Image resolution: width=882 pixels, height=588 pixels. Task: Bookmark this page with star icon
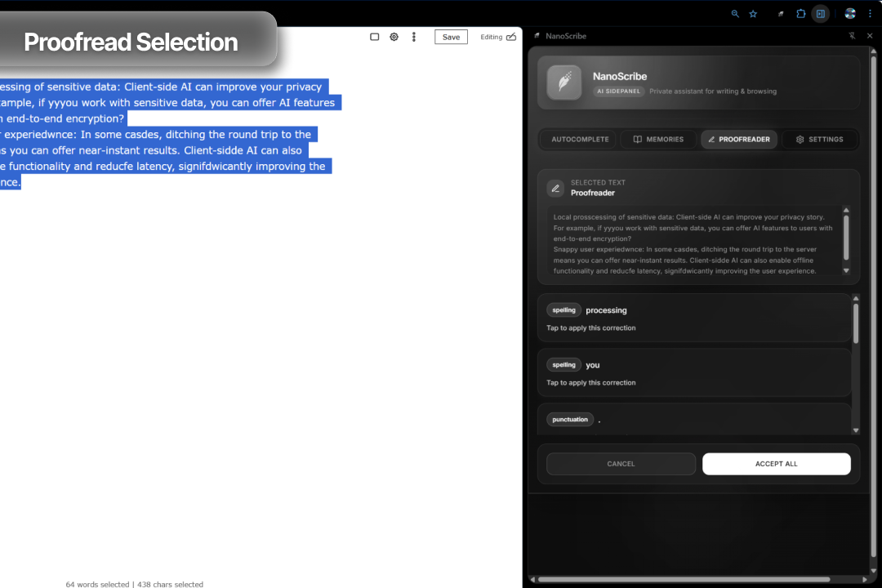click(x=753, y=14)
